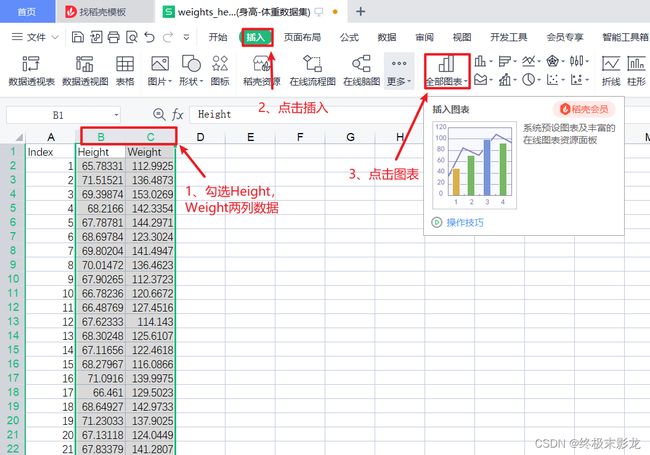Click the Index header cell
The height and width of the screenshot is (455, 650).
pos(51,152)
